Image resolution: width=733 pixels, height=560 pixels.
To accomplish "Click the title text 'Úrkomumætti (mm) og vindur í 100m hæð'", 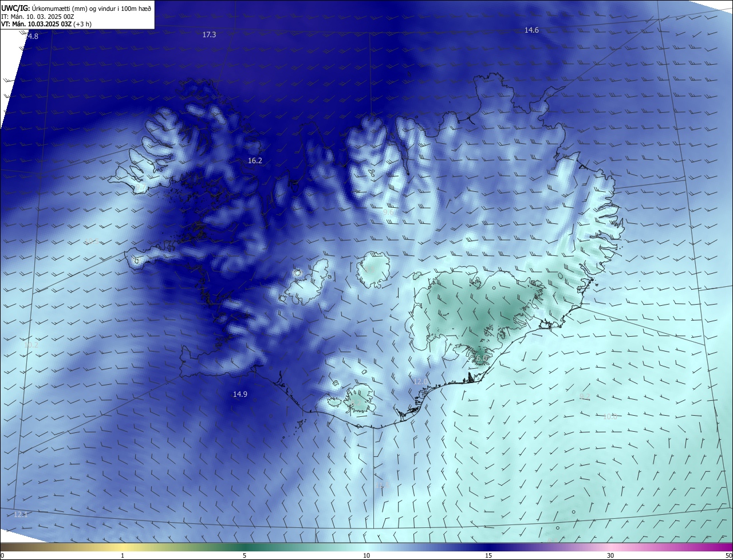I will coord(92,9).
